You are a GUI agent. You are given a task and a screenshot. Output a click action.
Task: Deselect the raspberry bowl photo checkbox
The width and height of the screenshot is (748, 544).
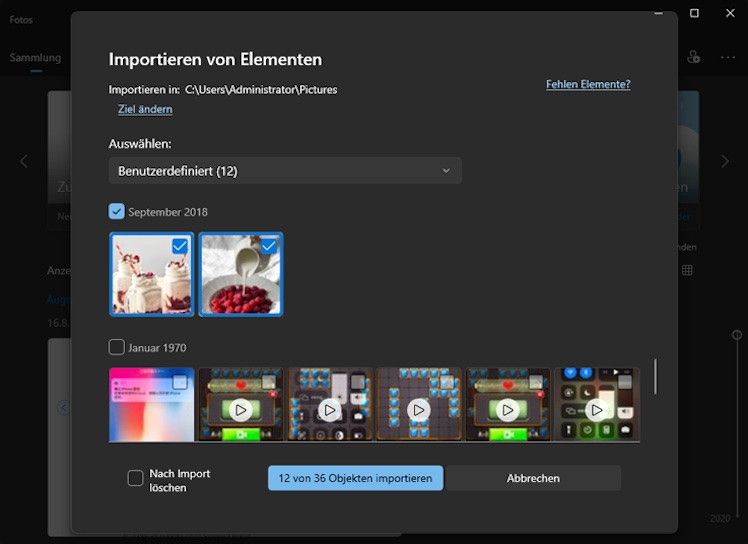pyautogui.click(x=269, y=246)
